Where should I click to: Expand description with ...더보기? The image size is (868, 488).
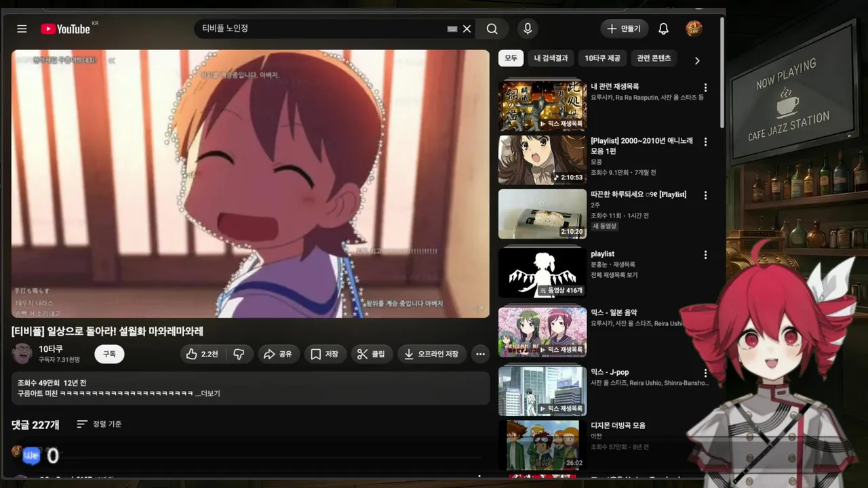pyautogui.click(x=208, y=393)
